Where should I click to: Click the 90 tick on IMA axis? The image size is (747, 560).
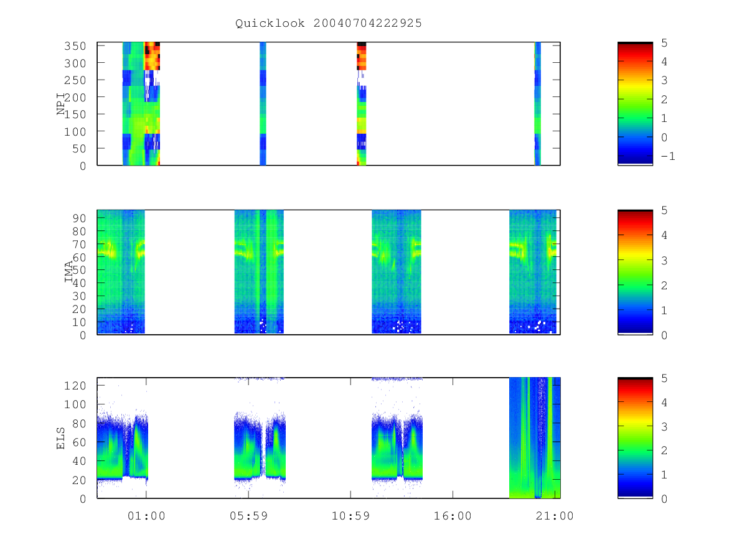[x=80, y=218]
